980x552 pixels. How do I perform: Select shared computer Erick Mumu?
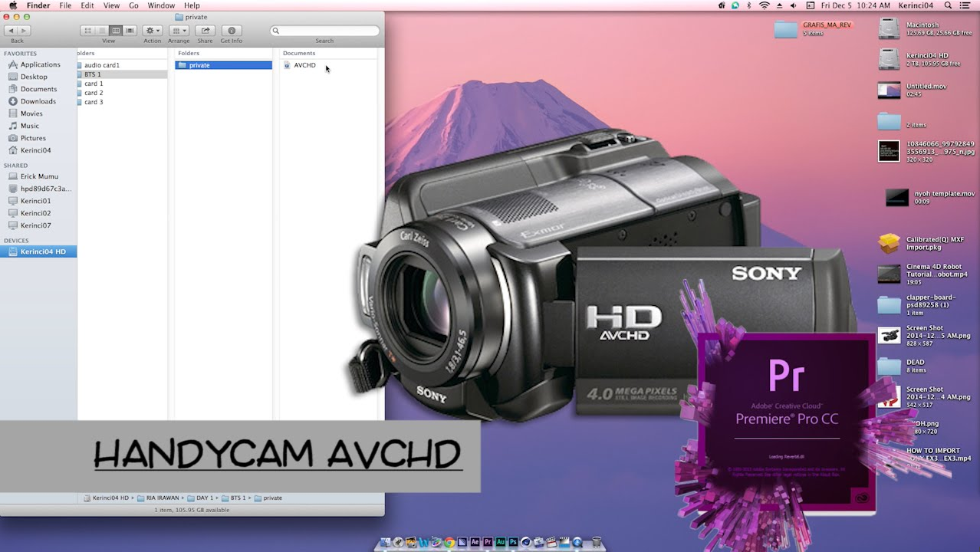[39, 176]
